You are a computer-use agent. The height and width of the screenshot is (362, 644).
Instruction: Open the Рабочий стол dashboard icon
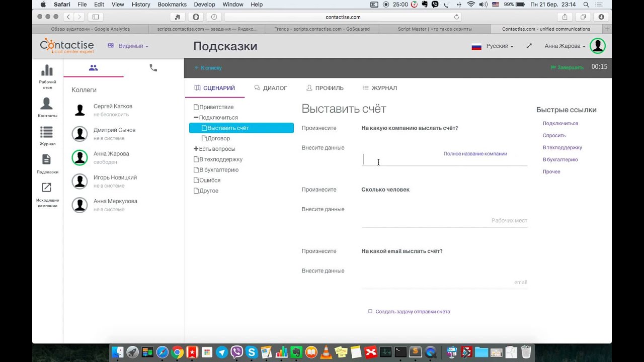click(x=47, y=70)
